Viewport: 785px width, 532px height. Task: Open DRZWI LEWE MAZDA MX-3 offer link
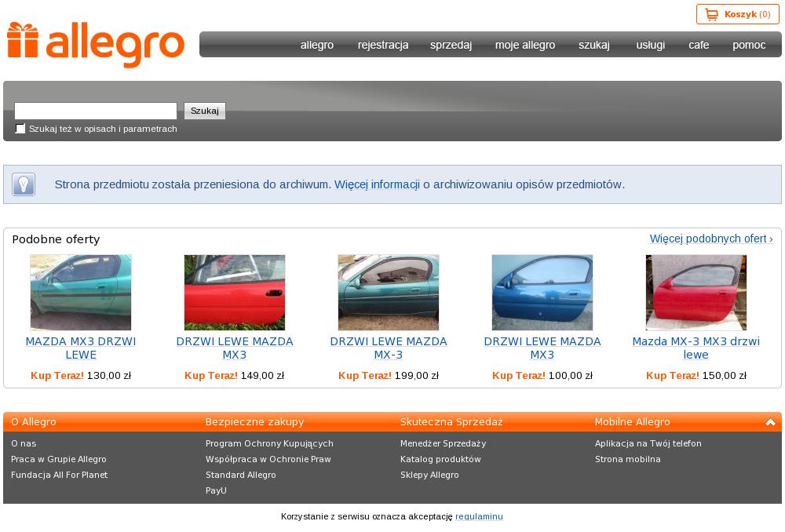pyautogui.click(x=389, y=348)
